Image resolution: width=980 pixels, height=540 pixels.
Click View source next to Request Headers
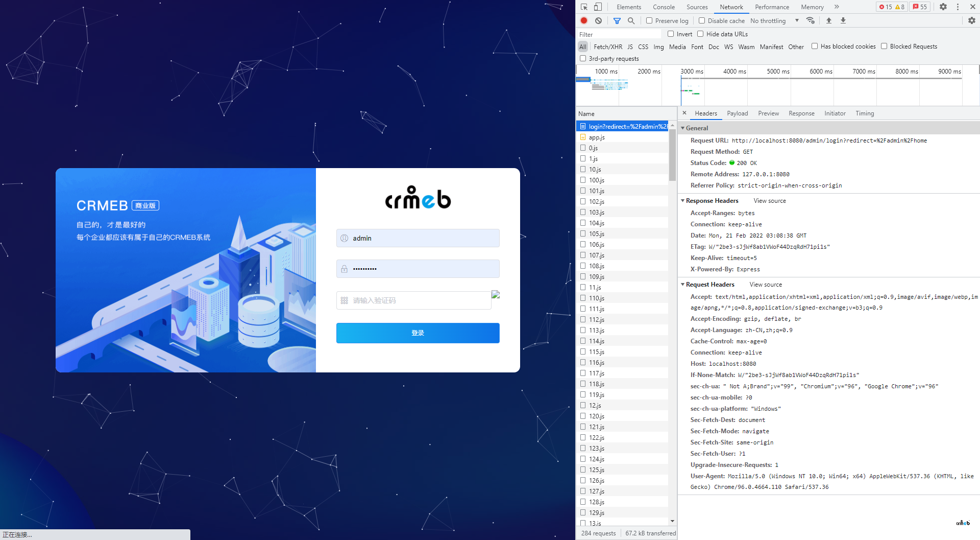(765, 285)
